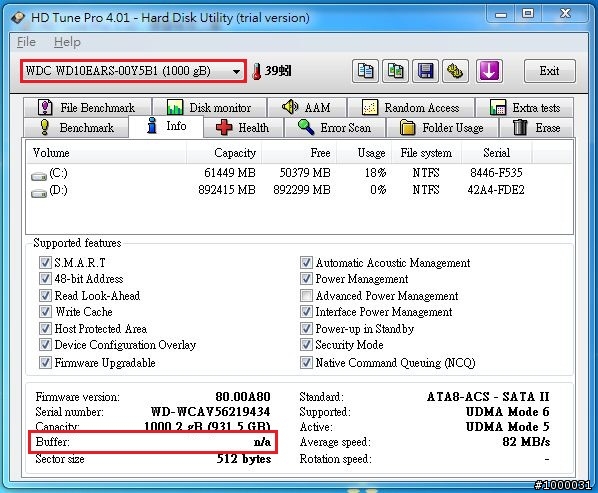Switch to the Disk monitor tab
The width and height of the screenshot is (598, 493).
[x=209, y=108]
